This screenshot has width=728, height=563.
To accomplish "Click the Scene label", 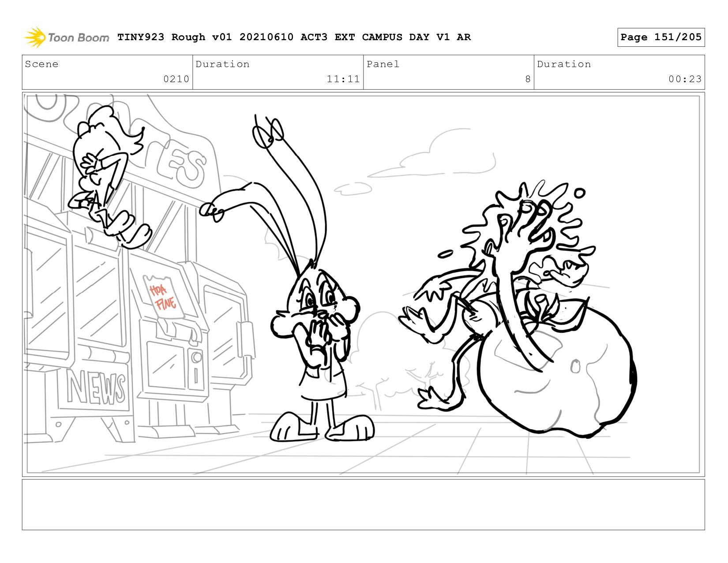I will (41, 64).
